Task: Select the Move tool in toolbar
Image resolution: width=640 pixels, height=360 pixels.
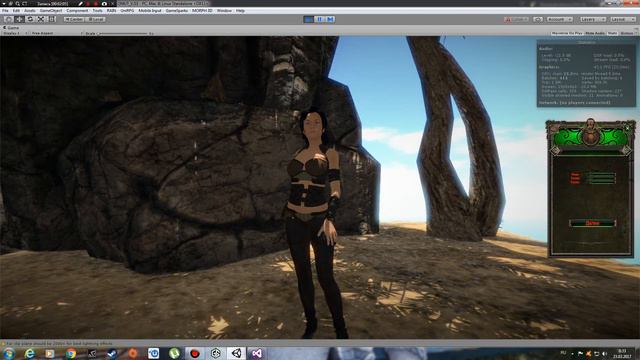Action: click(x=19, y=19)
